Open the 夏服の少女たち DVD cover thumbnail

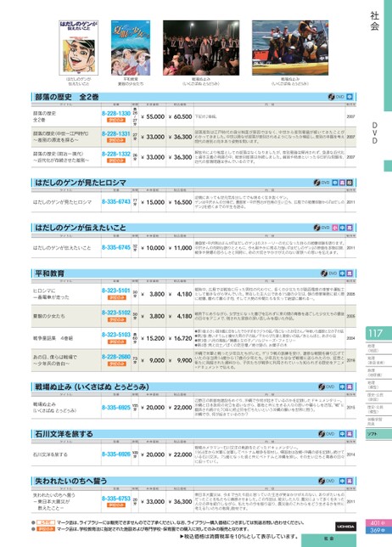(131, 48)
